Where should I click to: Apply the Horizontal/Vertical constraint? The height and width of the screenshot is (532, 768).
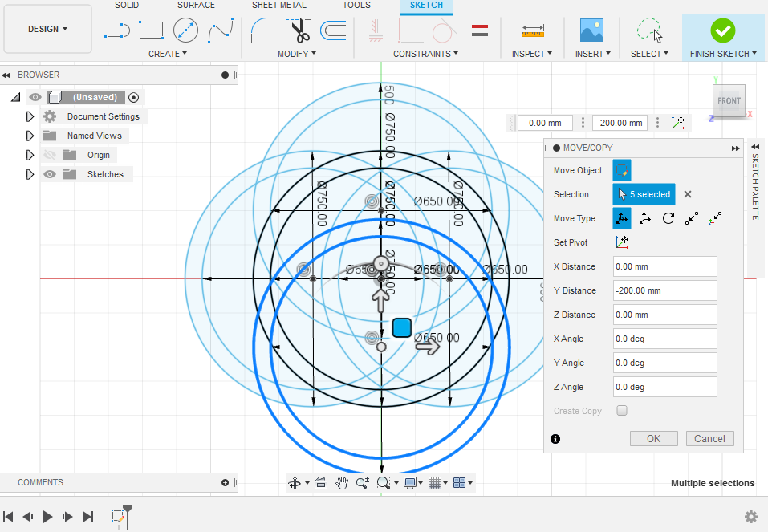tap(376, 30)
